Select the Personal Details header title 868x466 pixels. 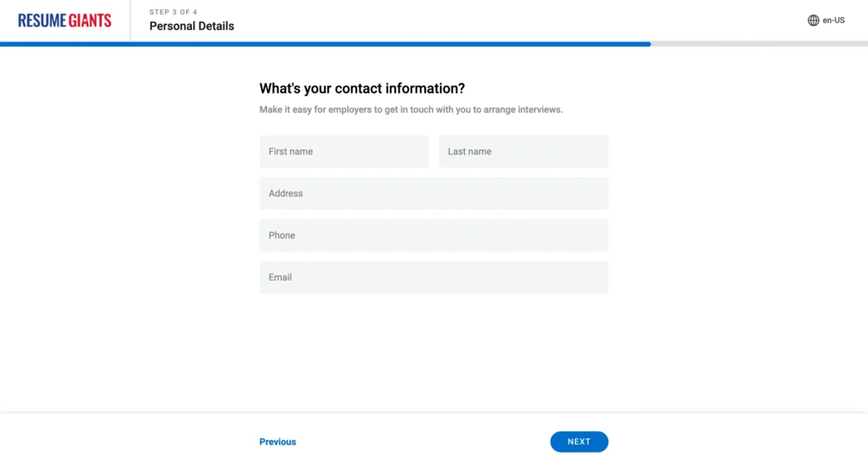tap(191, 26)
